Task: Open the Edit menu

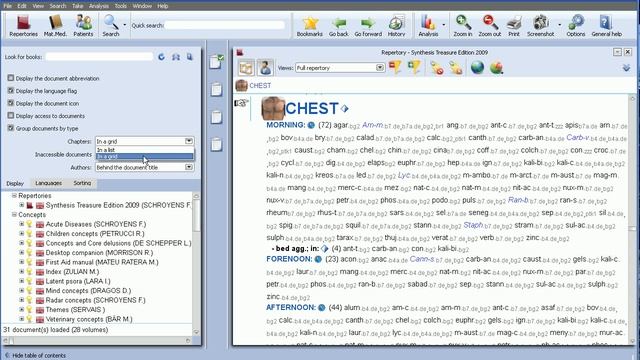Action: (22, 6)
